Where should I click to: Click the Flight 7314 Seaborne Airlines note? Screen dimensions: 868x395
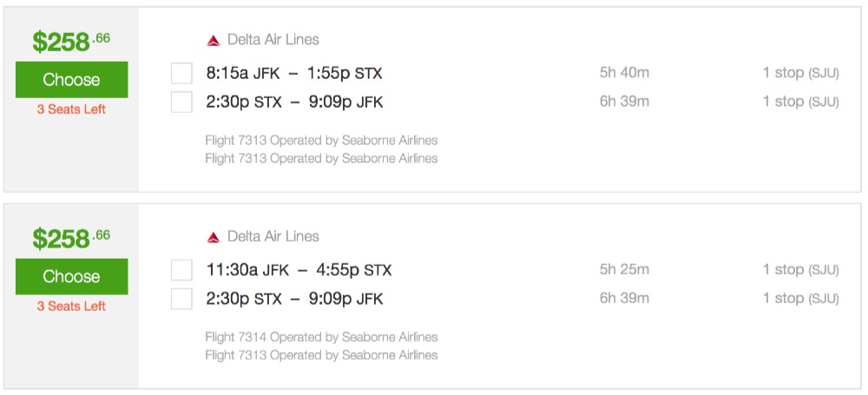coord(321,337)
